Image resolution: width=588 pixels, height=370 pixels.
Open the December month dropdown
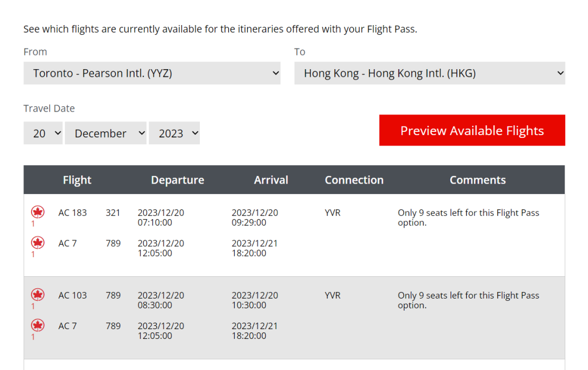pyautogui.click(x=106, y=133)
